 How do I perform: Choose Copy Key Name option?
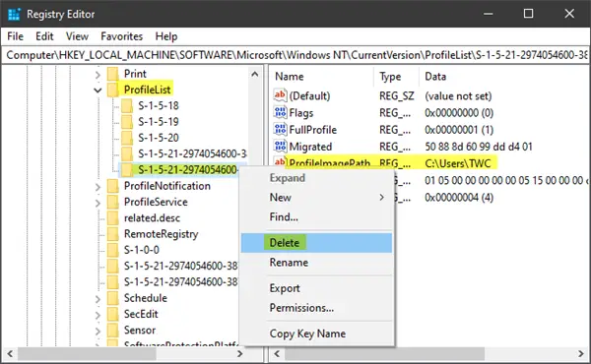[307, 334]
